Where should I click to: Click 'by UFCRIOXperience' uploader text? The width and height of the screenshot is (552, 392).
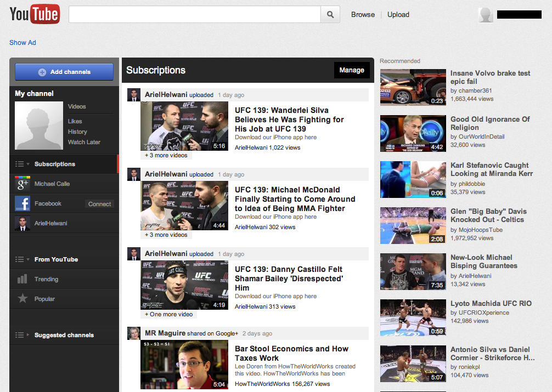tap(480, 313)
